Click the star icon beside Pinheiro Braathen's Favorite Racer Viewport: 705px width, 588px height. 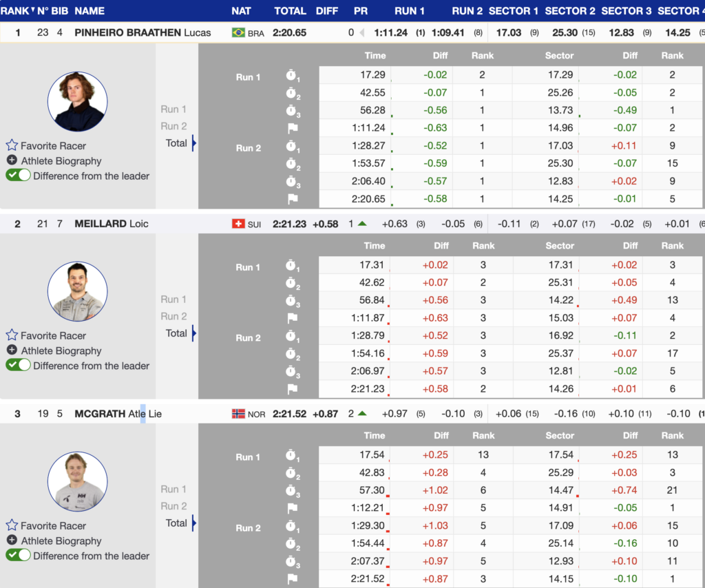pos(12,145)
